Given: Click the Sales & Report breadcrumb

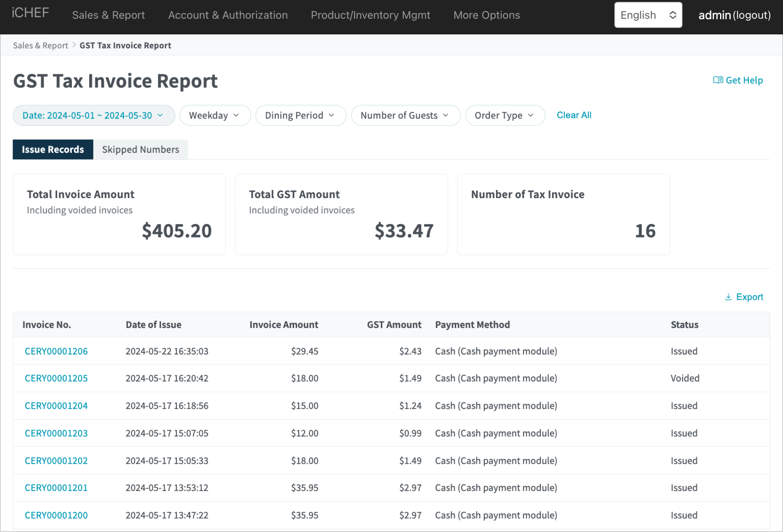Looking at the screenshot, I should 41,46.
